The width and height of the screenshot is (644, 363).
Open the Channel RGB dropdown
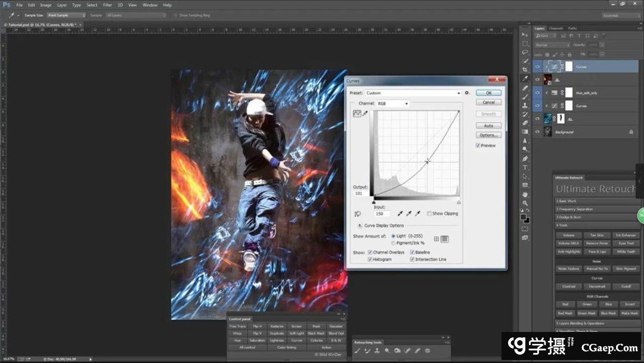coord(392,103)
